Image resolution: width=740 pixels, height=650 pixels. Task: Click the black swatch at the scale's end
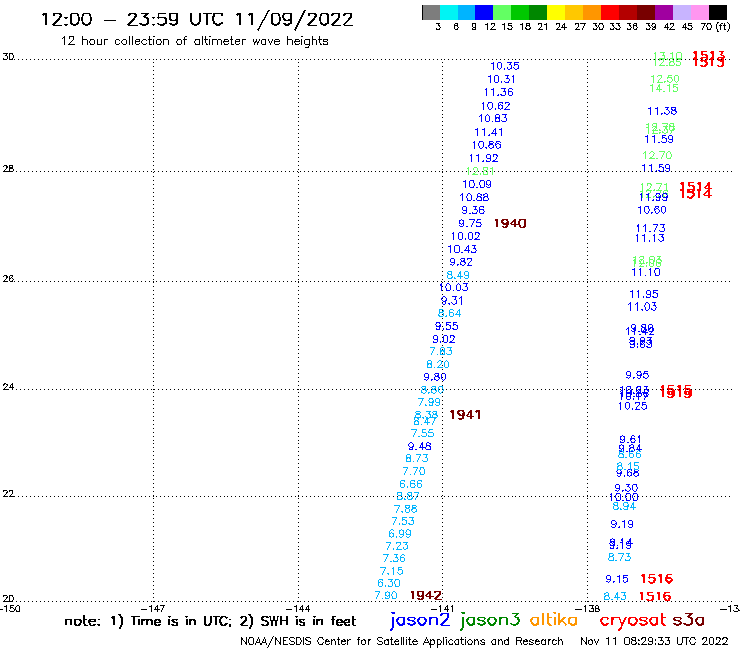(718, 13)
